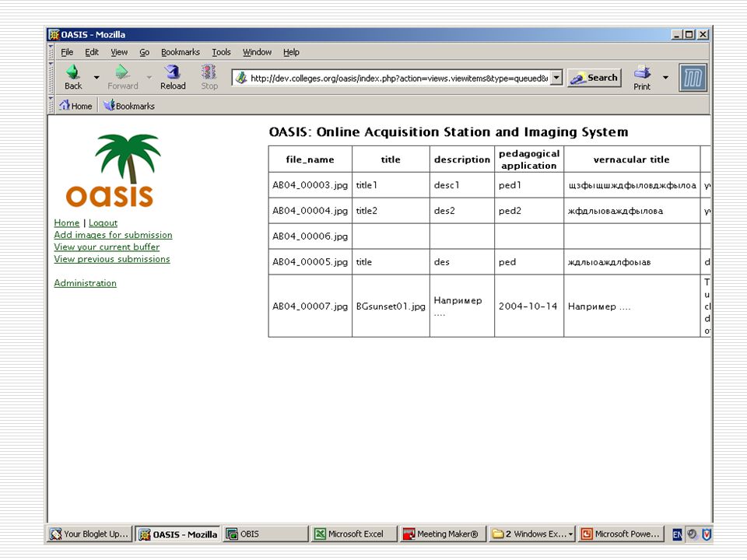747x560 pixels.
Task: Select the AB04_00004.jpg file name cell
Action: click(310, 211)
